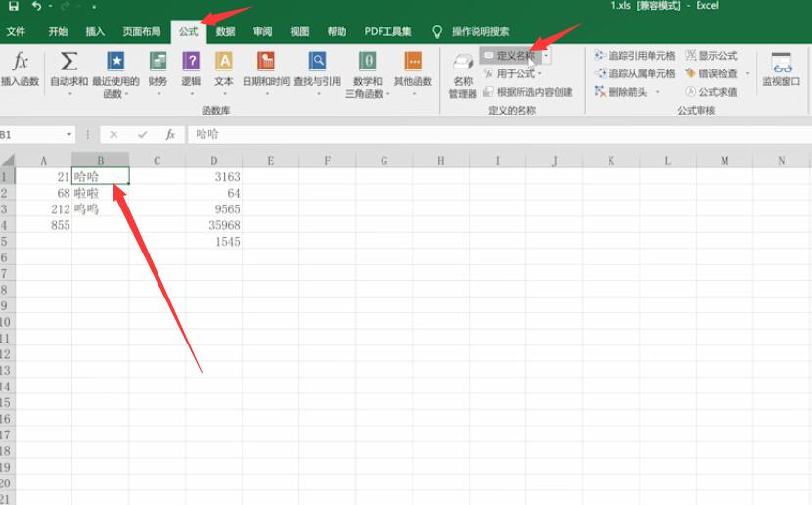The image size is (812, 505).
Task: Select column A header
Action: pos(43,161)
